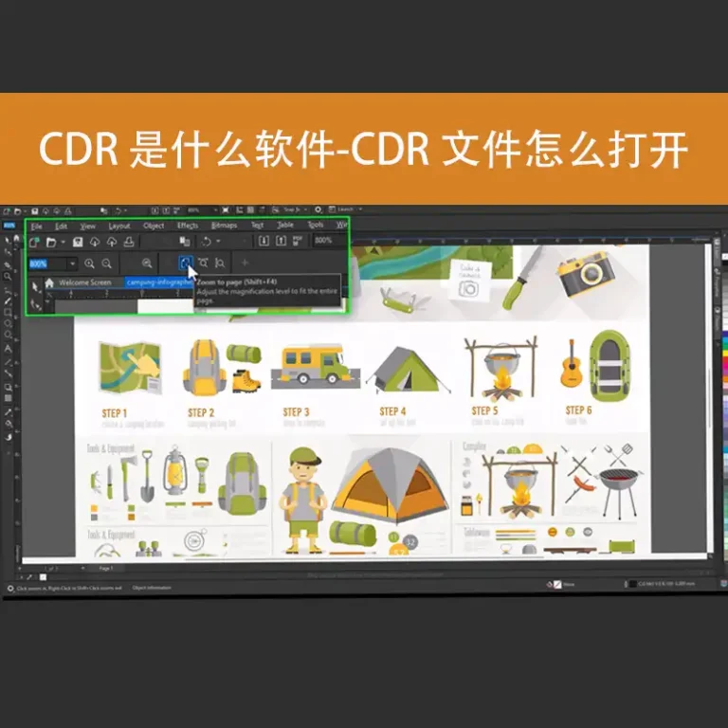
Task: Click cloud download icon in magnified callout
Action: 95,242
